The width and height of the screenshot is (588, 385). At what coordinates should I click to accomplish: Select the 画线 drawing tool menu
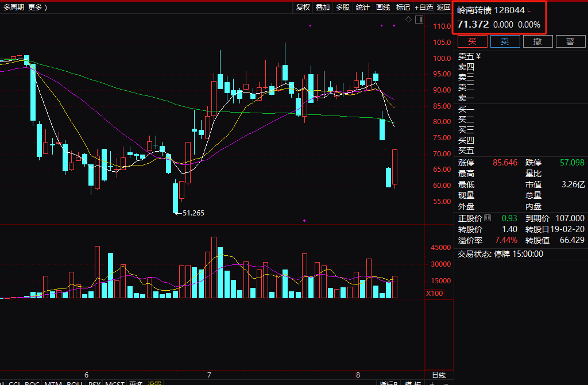click(x=383, y=7)
